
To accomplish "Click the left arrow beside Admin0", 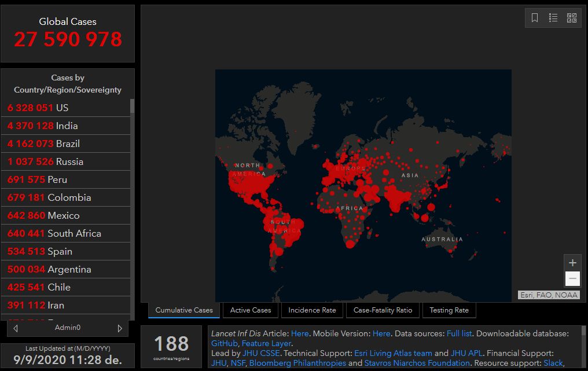I will [x=16, y=328].
